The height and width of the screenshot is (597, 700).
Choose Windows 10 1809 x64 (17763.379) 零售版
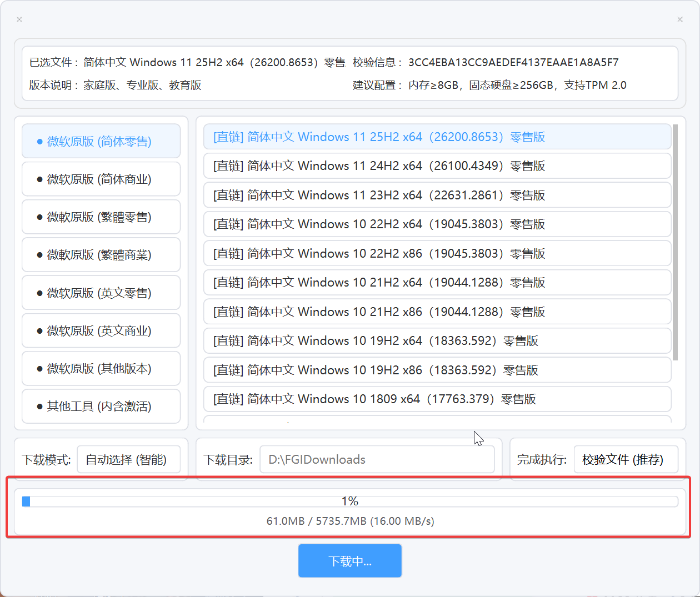point(437,399)
